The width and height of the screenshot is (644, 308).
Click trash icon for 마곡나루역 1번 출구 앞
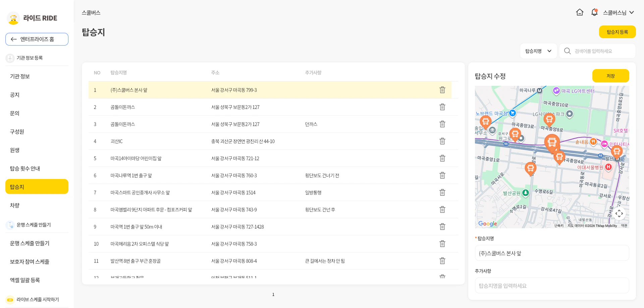(442, 175)
